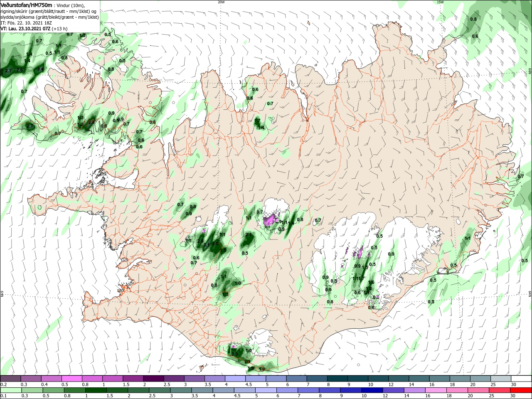532x399 pixels.
Task: Click the 3.1 precipitation value in southwest highlands
Action: pos(207,245)
